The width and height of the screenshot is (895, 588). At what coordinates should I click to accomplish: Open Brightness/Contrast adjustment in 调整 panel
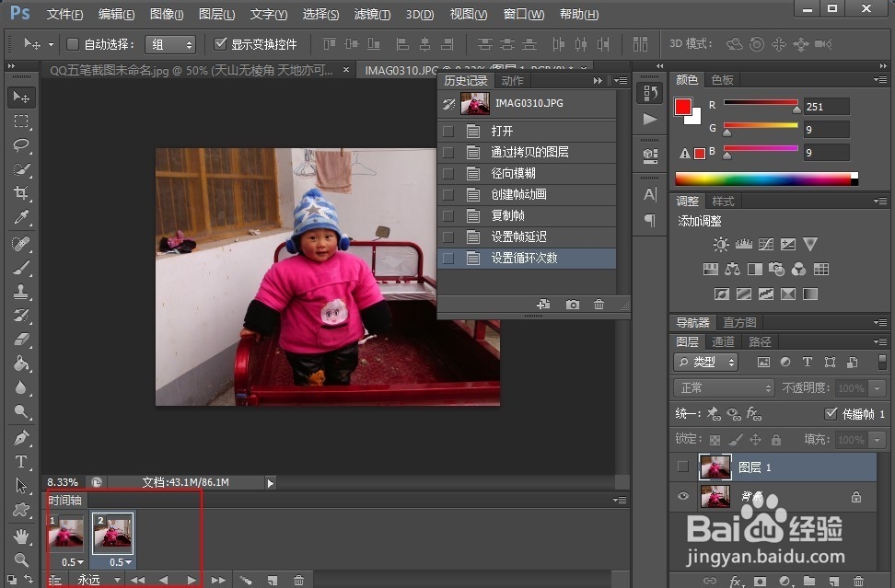[721, 245]
